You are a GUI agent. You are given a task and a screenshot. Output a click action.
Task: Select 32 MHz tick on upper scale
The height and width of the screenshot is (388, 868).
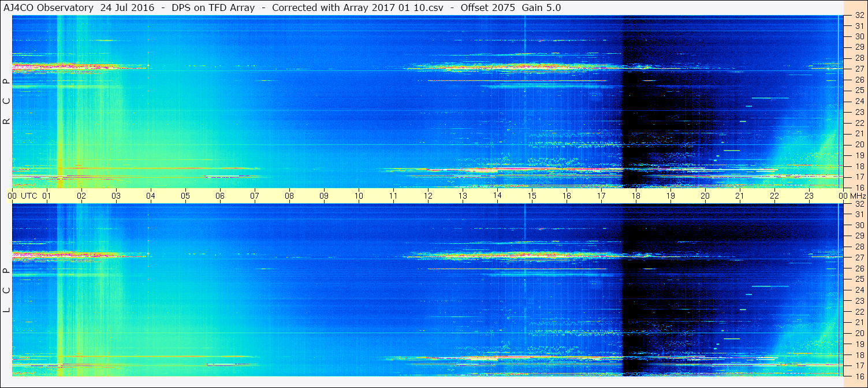pos(859,16)
